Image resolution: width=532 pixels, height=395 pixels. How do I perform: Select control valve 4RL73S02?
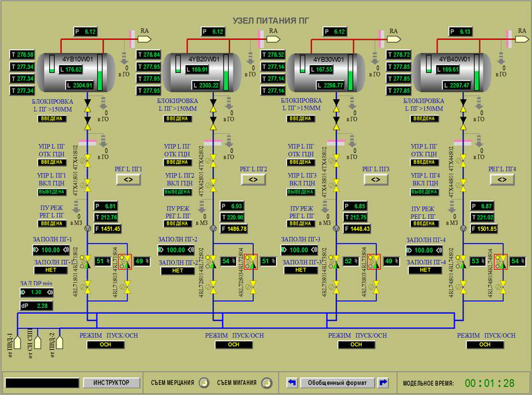coord(336,261)
